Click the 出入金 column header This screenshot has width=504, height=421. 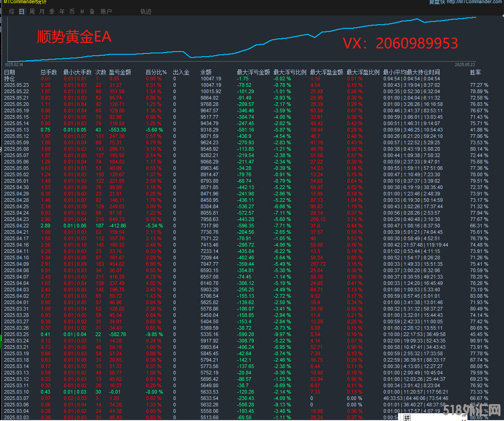coord(181,72)
